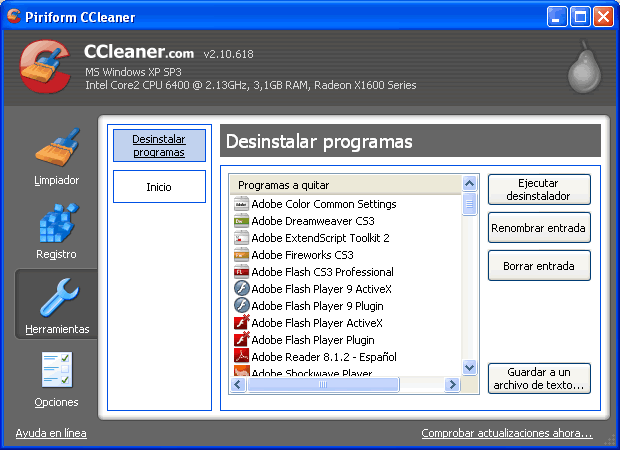Select Adobe Fireworks CS3 entry
620x450 pixels.
(x=302, y=255)
